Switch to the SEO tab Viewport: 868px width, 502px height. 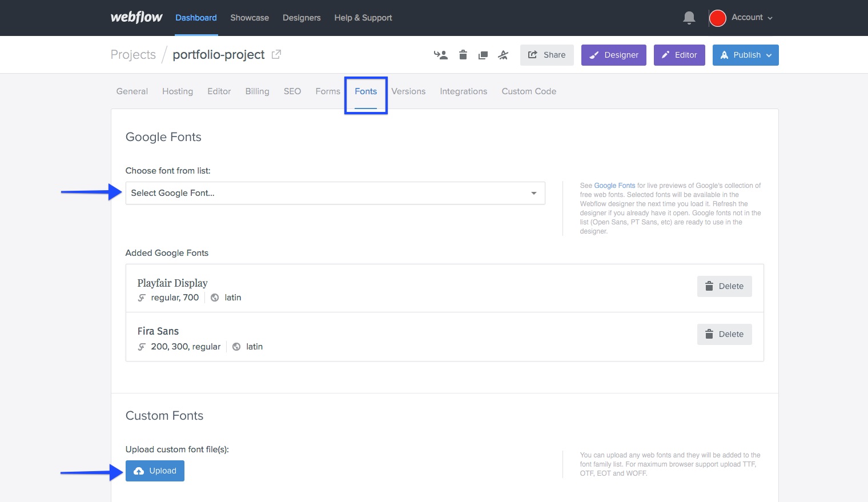point(292,91)
